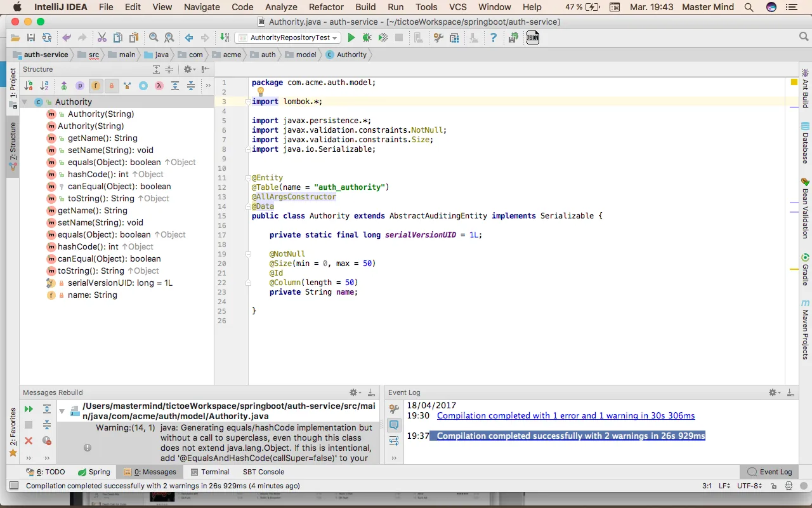Click the Save All disk icon
Viewport: 812px width, 508px height.
[30, 38]
